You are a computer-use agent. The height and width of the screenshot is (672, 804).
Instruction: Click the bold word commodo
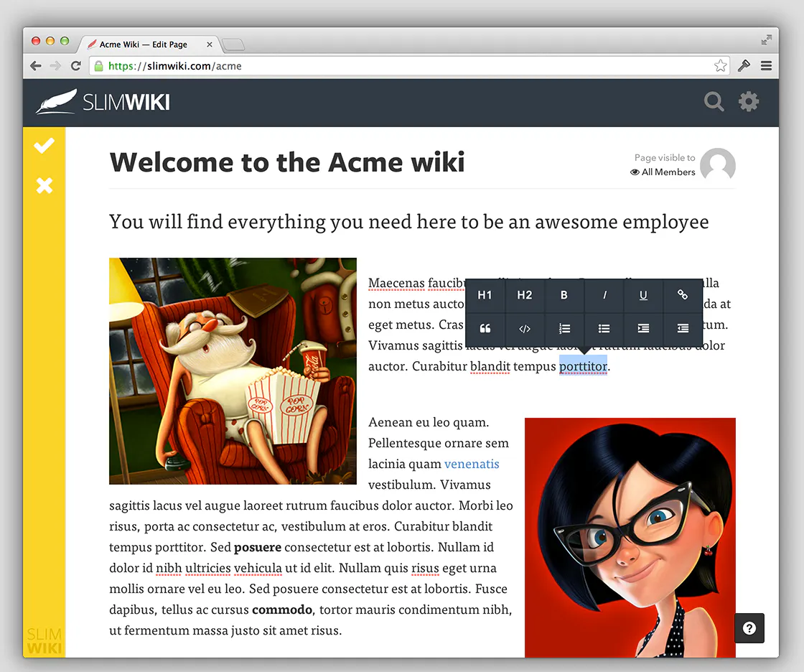click(x=282, y=610)
